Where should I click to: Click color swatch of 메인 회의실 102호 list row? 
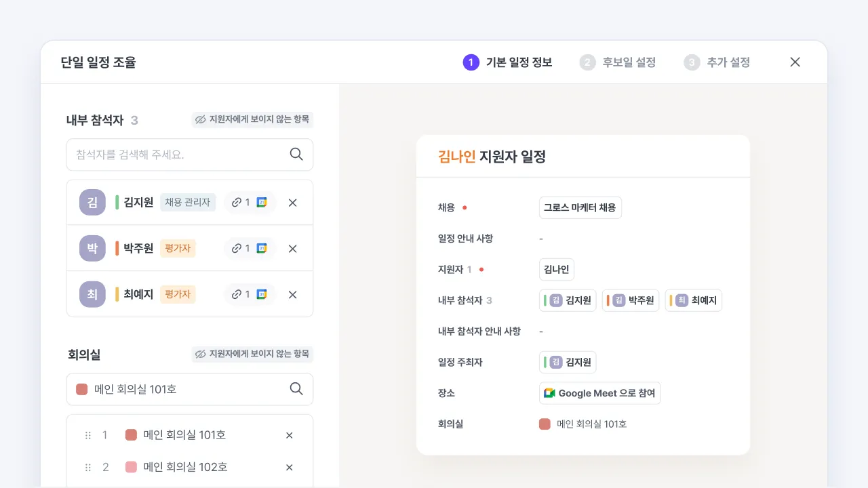click(x=132, y=467)
